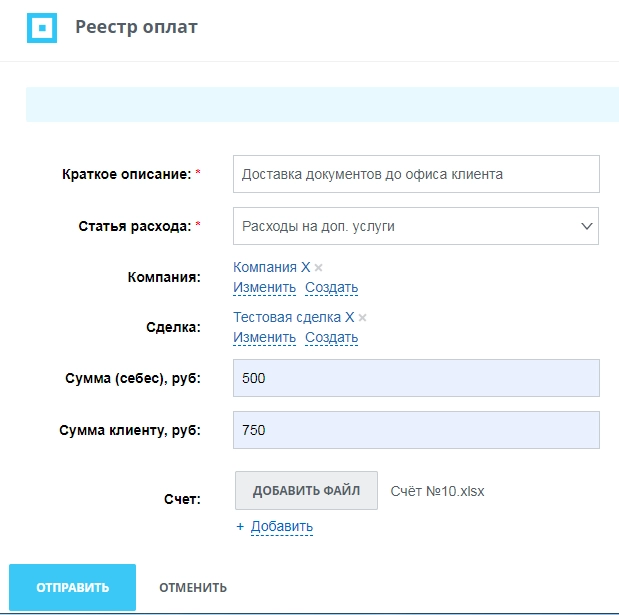This screenshot has height=615, width=619.
Task: Cancel with the ОТМЕНИТЬ button
Action: click(193, 587)
